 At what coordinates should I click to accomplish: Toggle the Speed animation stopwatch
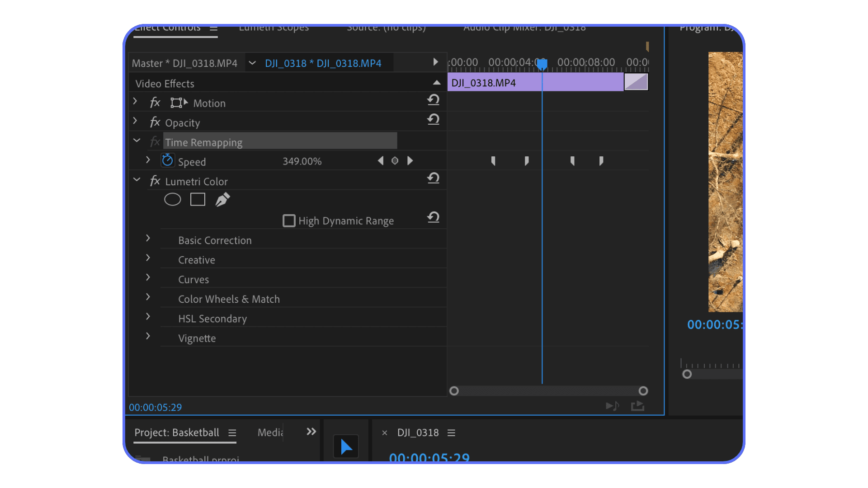pos(167,160)
